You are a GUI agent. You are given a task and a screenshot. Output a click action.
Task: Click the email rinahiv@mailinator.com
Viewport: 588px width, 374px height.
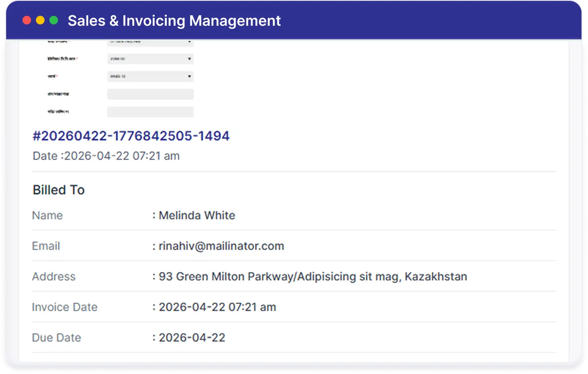pyautogui.click(x=221, y=246)
